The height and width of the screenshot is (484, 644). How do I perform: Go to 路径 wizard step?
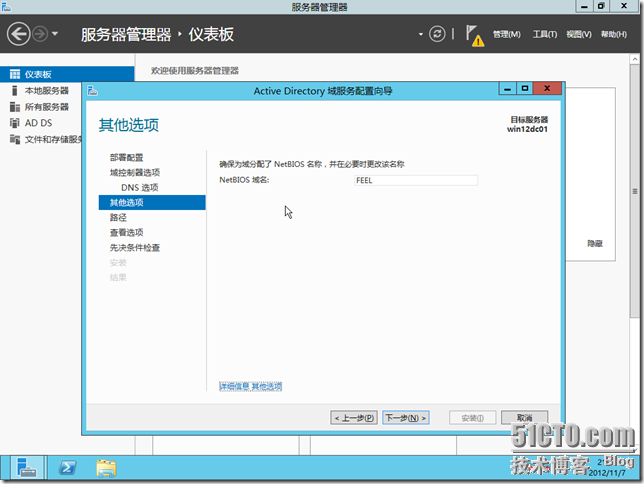click(x=118, y=217)
